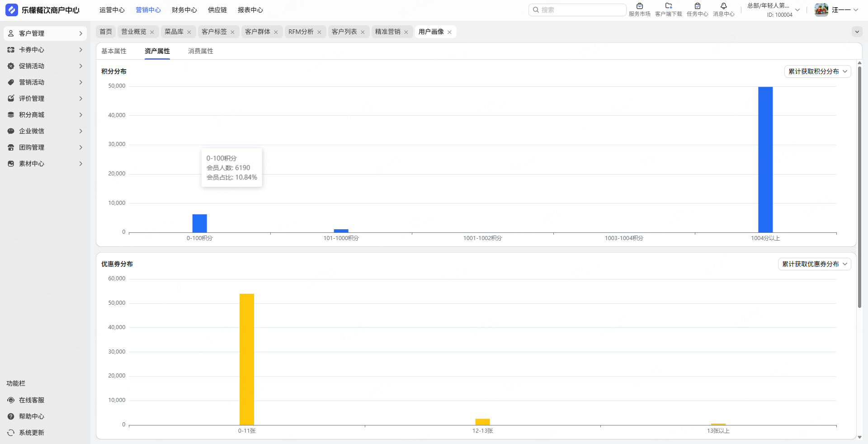Click the 企业微信 chat icon
Screen dimensions: 868x444
11,131
